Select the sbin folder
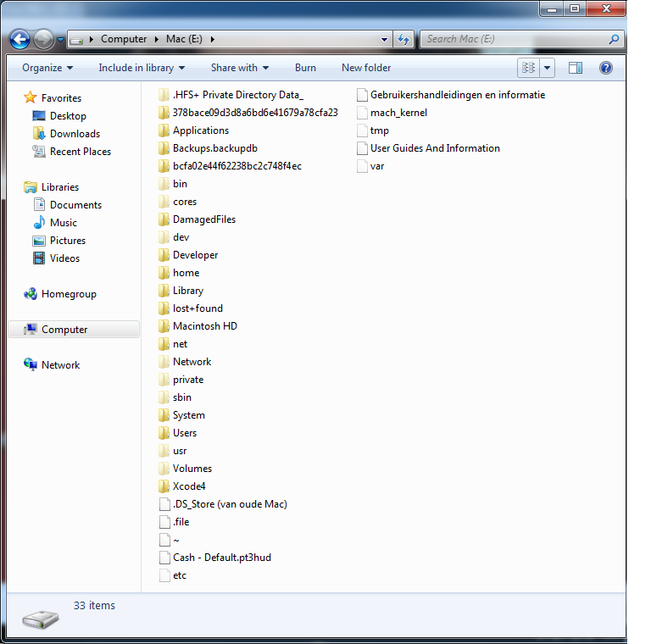The height and width of the screenshot is (644, 651). coord(175,397)
